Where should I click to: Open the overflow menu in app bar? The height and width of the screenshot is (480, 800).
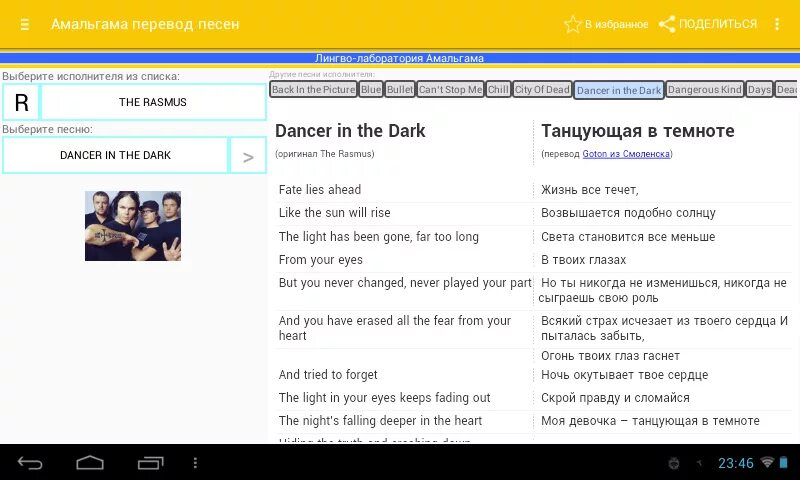777,24
